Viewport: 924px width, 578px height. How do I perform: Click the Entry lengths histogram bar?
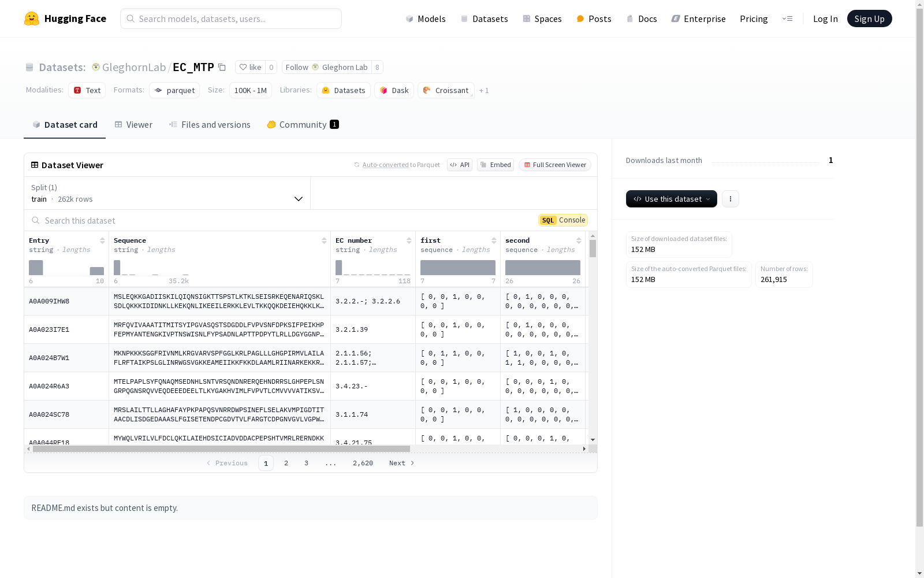pos(36,268)
